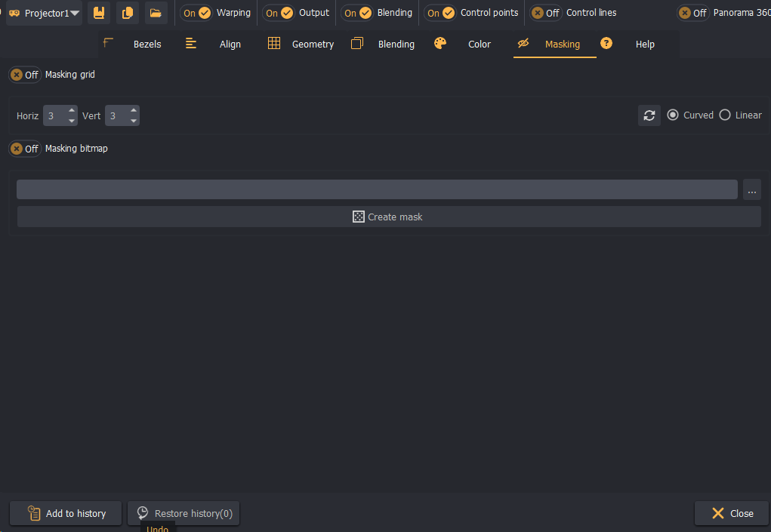Select the Linear radio option
This screenshot has width=771, height=532.
click(725, 115)
